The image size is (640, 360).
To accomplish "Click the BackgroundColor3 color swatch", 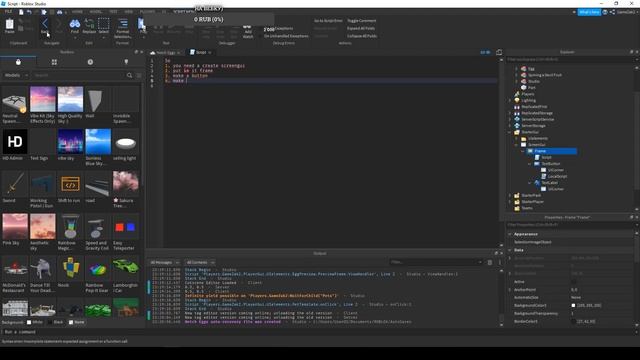I will [x=573, y=305].
